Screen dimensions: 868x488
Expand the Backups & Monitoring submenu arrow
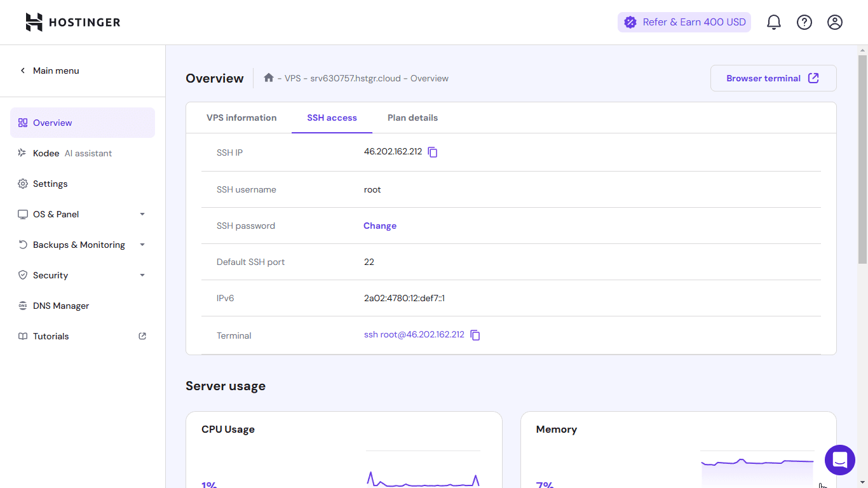[x=142, y=245]
